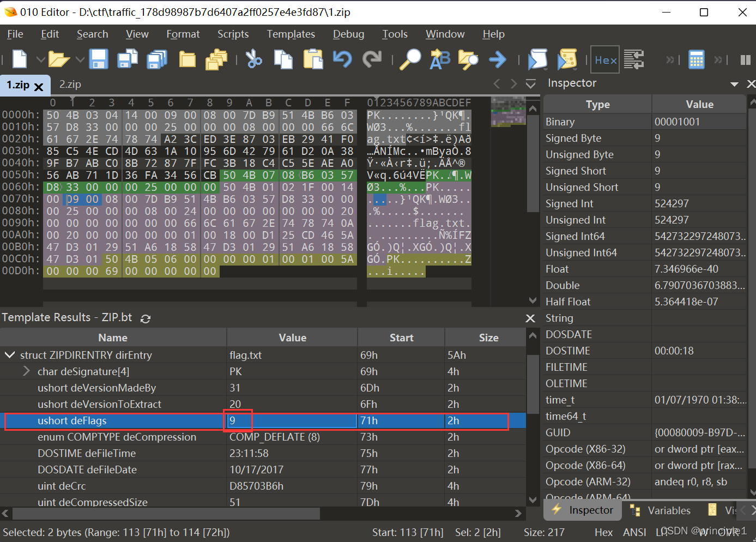756x542 pixels.
Task: Click the Close File toolbar icon
Action: (188, 59)
